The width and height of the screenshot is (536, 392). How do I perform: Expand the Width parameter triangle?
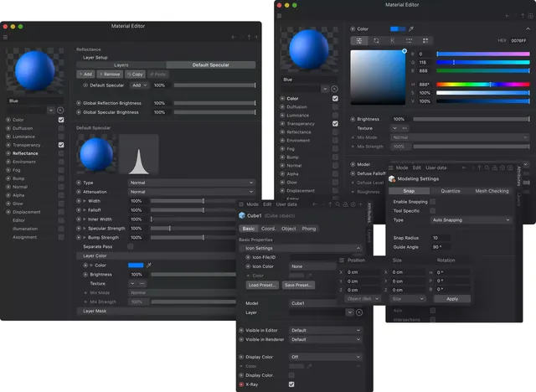click(x=85, y=201)
